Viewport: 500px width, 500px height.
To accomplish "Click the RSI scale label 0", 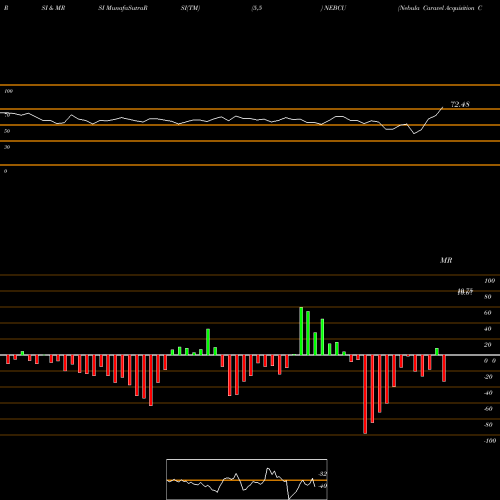I will 5,171.
